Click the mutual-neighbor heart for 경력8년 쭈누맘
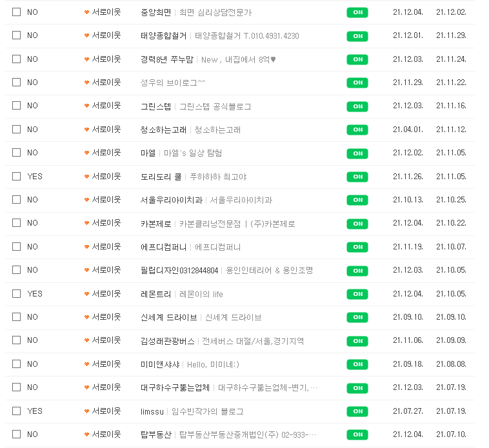 coord(86,59)
